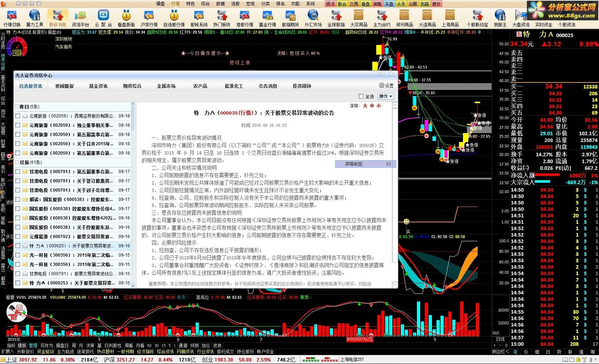Open the 全球股指 toolbar icon

click(x=336, y=19)
